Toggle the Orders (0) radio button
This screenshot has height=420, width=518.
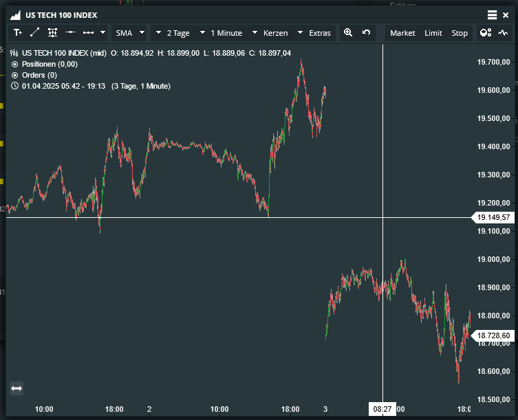[15, 75]
